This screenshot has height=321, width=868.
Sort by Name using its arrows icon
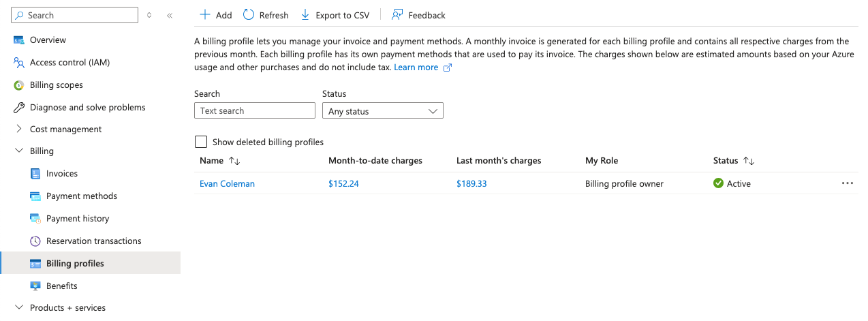(234, 161)
